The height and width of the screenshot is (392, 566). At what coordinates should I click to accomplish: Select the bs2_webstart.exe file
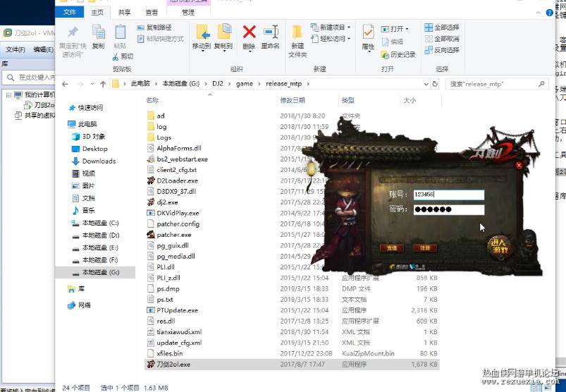coord(177,159)
